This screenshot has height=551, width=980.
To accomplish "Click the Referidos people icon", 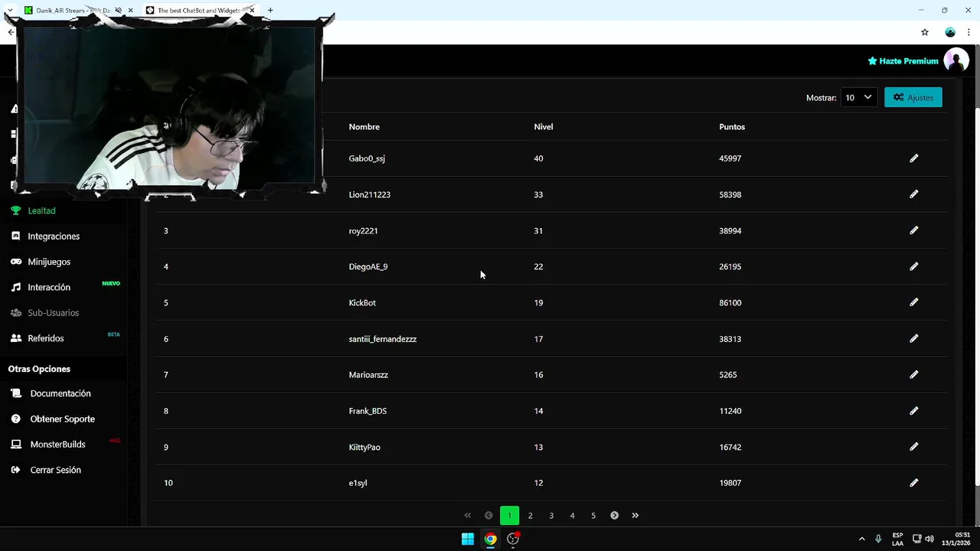I will coord(15,338).
